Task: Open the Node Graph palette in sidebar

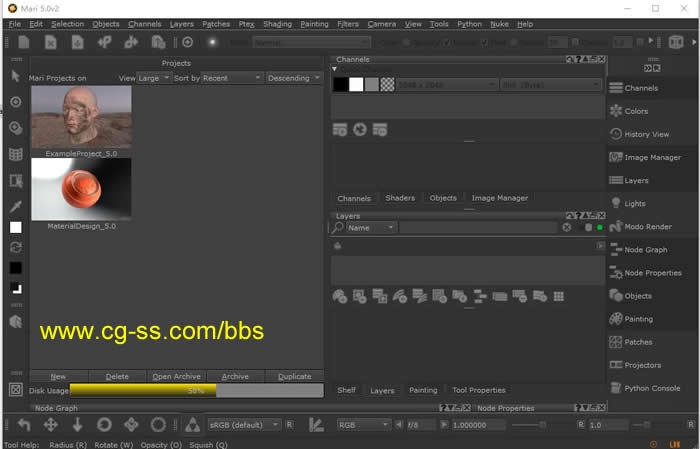Action: [x=645, y=250]
